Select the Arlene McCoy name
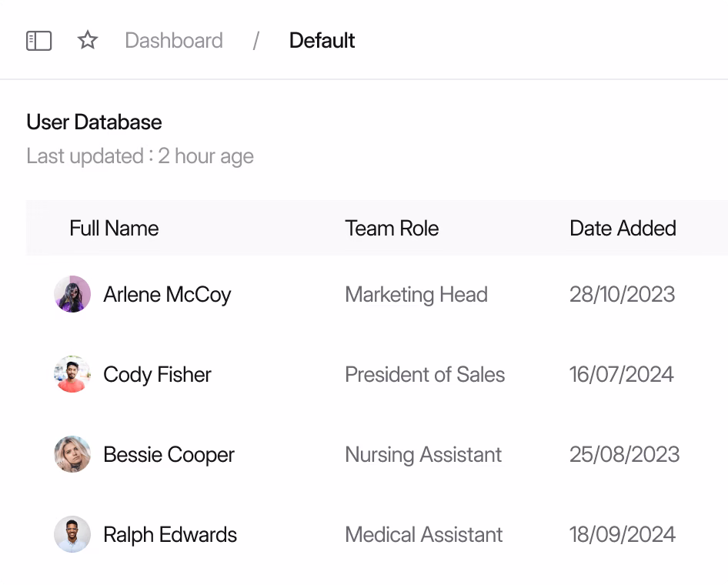The image size is (728, 585). [x=167, y=295]
